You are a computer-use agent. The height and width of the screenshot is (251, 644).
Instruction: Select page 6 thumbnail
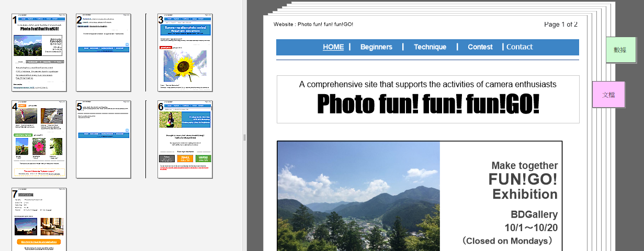(x=186, y=140)
